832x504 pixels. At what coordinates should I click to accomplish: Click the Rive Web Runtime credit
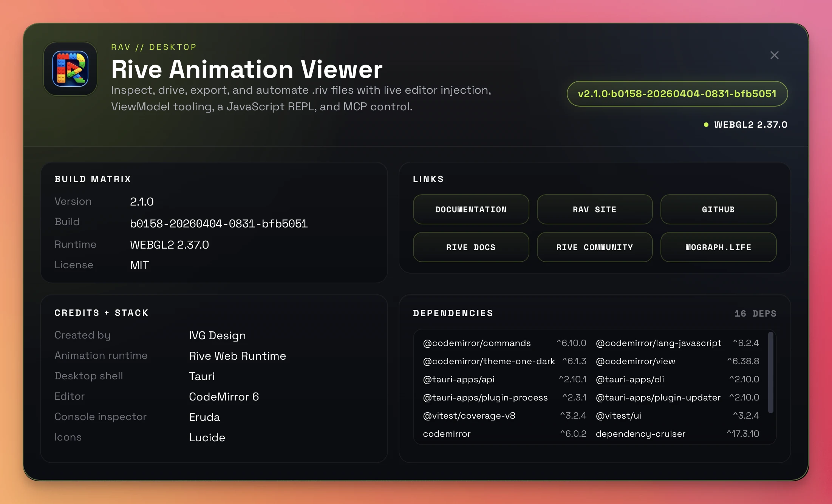click(237, 356)
